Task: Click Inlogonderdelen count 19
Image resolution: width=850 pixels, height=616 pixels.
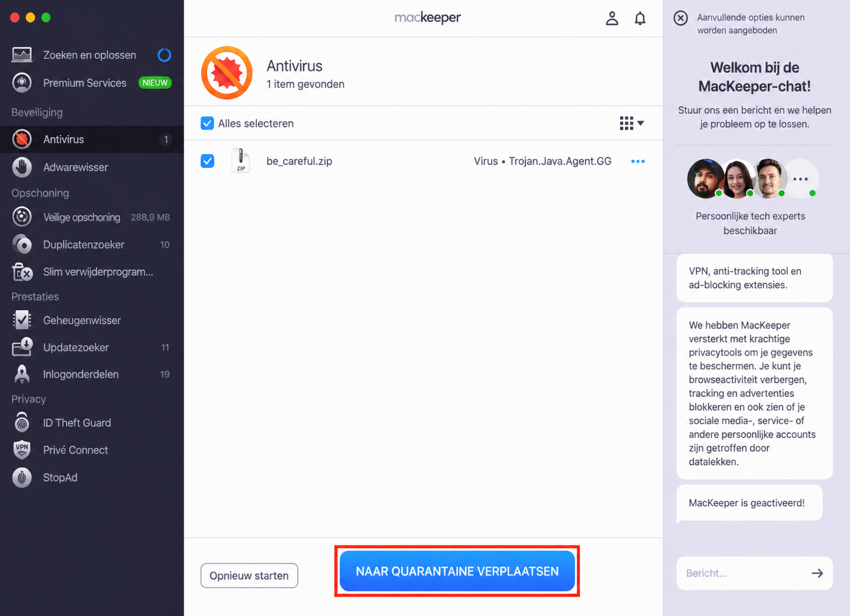Action: click(165, 374)
